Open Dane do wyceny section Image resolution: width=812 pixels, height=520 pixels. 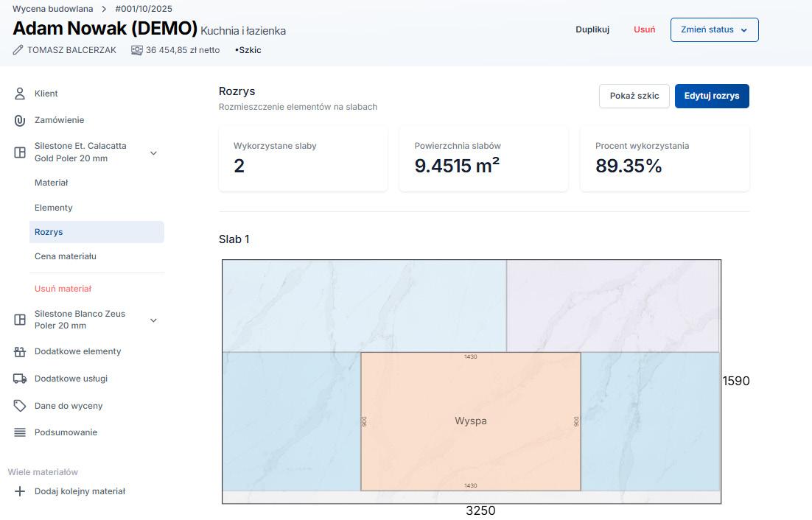[69, 406]
